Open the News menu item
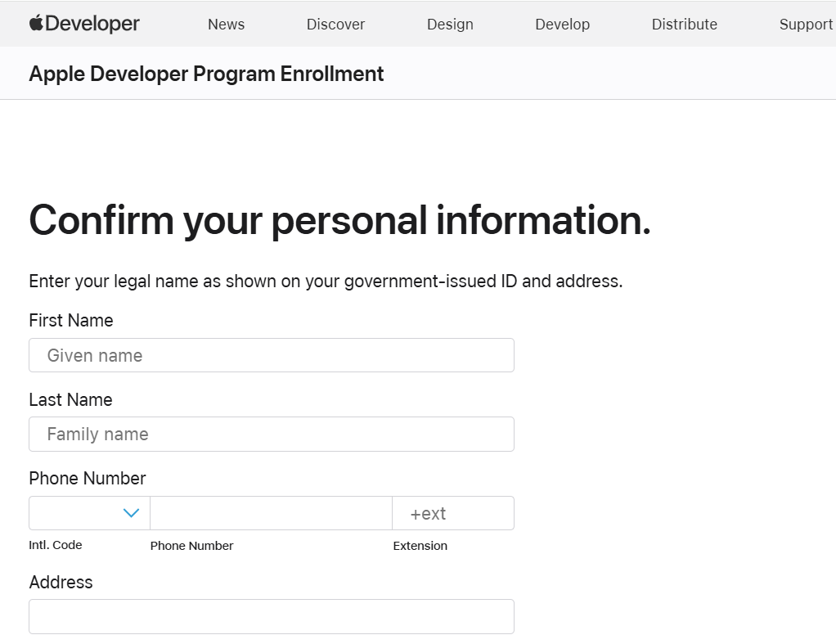Image resolution: width=836 pixels, height=644 pixels. [x=226, y=25]
